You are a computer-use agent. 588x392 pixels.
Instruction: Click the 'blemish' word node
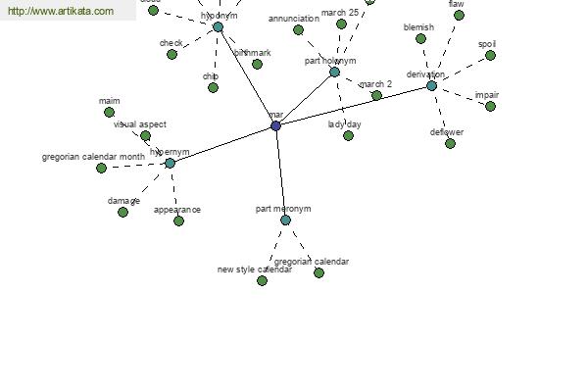pyautogui.click(x=420, y=38)
